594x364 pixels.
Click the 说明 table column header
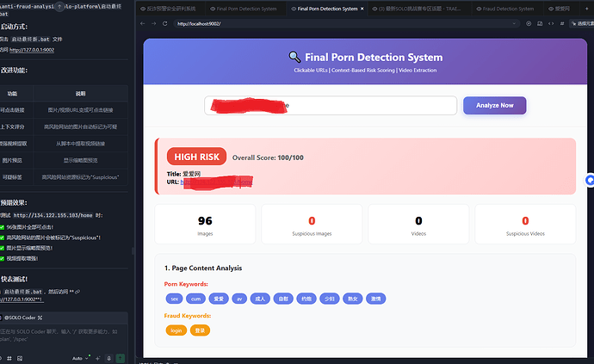pos(80,94)
